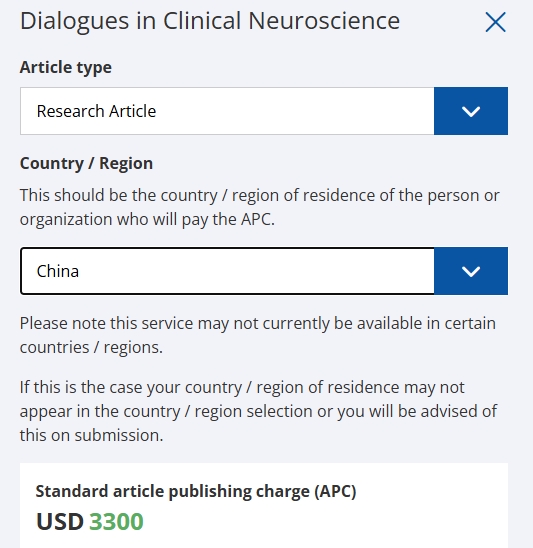533x548 pixels.
Task: Click the bold USD currency label
Action: (x=60, y=521)
